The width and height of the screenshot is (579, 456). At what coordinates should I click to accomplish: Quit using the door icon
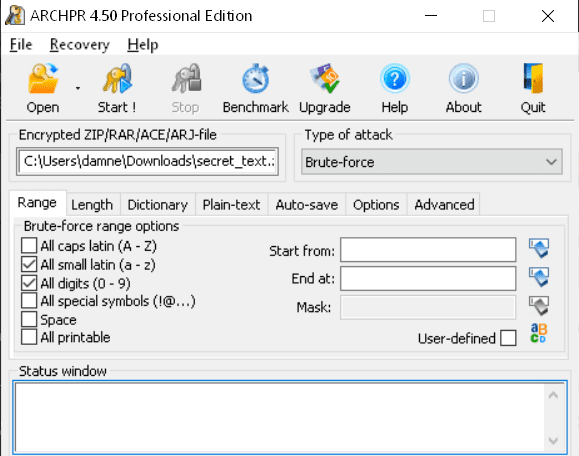(533, 78)
